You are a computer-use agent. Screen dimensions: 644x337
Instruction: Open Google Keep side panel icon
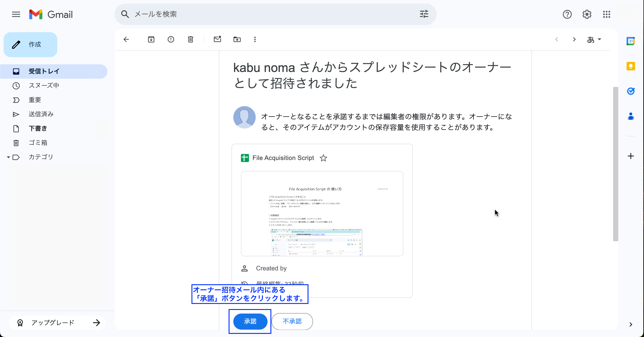pyautogui.click(x=631, y=66)
